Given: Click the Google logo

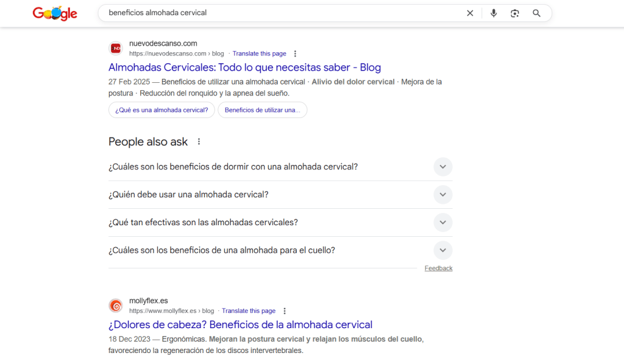Looking at the screenshot, I should (55, 13).
